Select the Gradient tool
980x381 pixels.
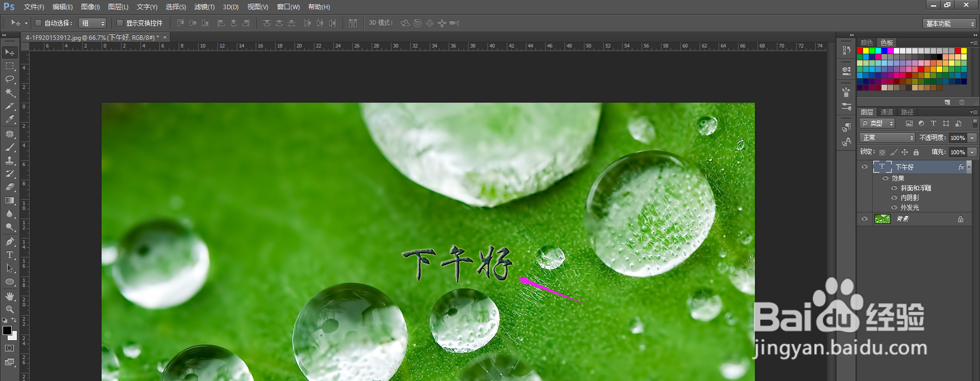pos(10,200)
